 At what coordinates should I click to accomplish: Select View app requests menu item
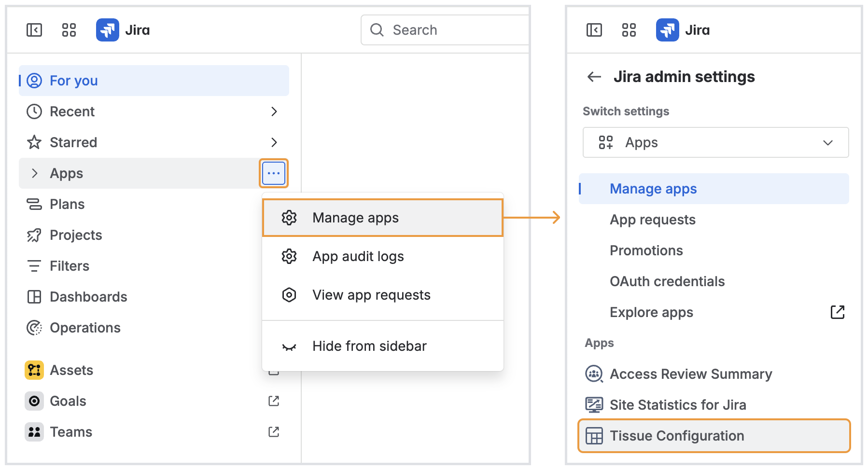coord(371,295)
